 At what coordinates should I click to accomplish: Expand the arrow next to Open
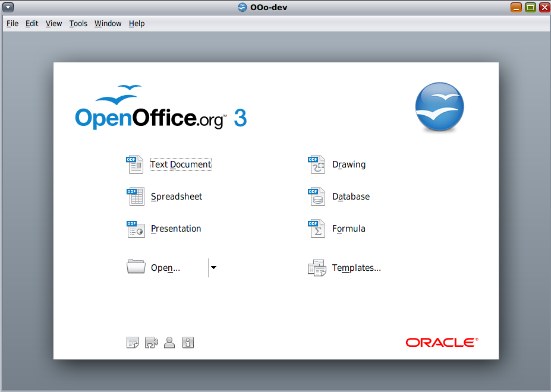[x=213, y=268]
